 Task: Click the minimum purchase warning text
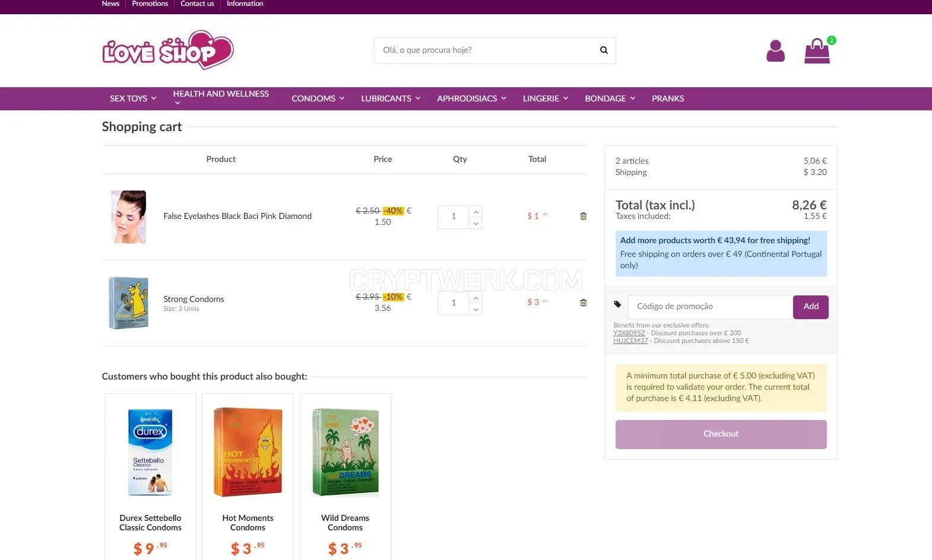721,387
